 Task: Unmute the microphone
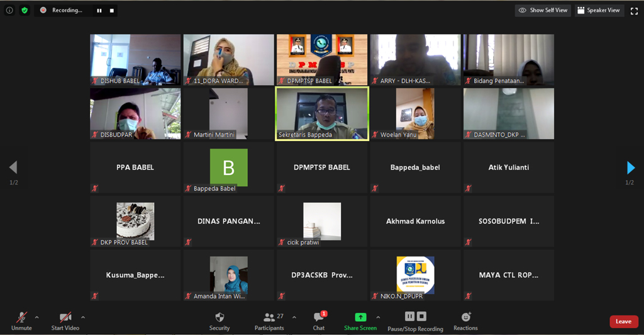click(x=21, y=321)
